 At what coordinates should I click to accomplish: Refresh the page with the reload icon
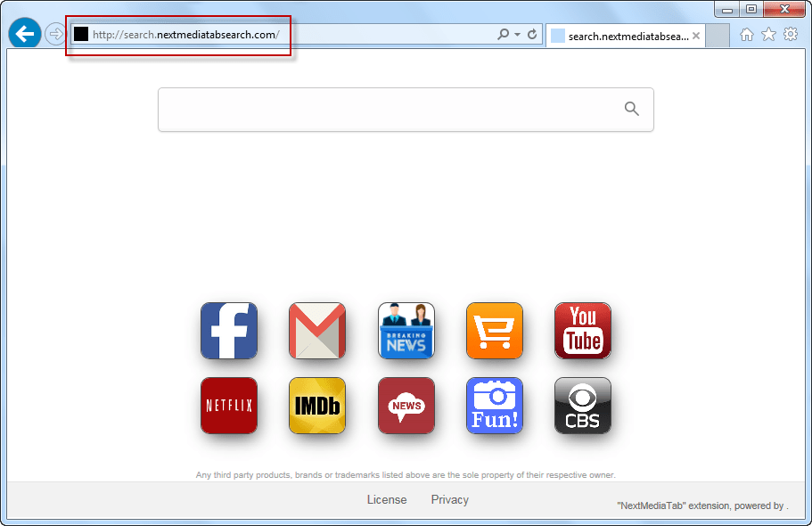[x=532, y=34]
